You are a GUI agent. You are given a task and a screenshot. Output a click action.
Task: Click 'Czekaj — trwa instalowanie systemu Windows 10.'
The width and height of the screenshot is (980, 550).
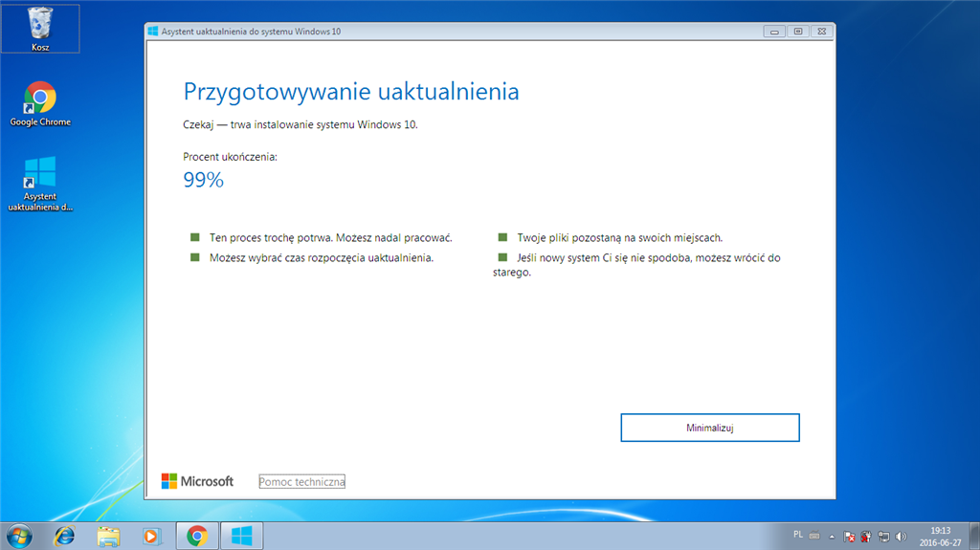[x=300, y=124]
